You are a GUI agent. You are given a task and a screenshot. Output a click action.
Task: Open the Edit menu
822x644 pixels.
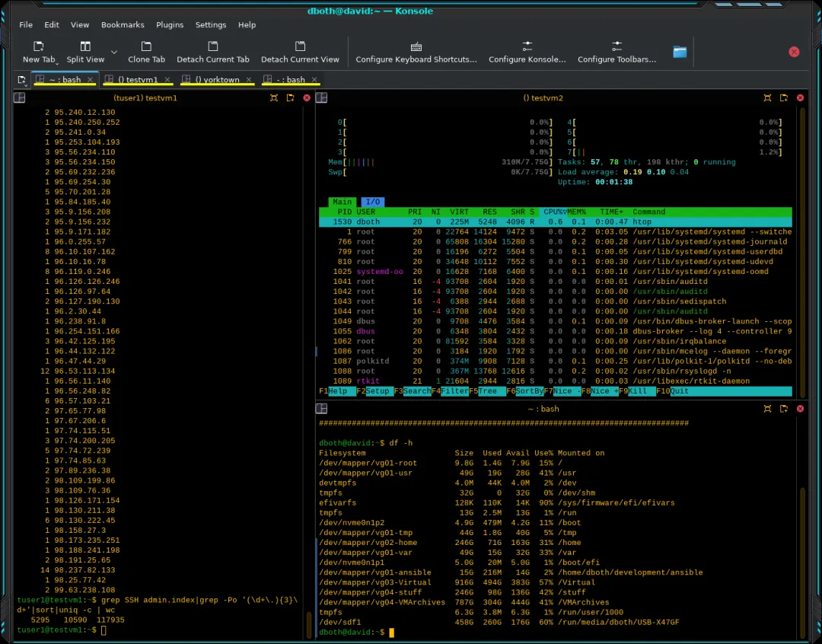pos(52,24)
